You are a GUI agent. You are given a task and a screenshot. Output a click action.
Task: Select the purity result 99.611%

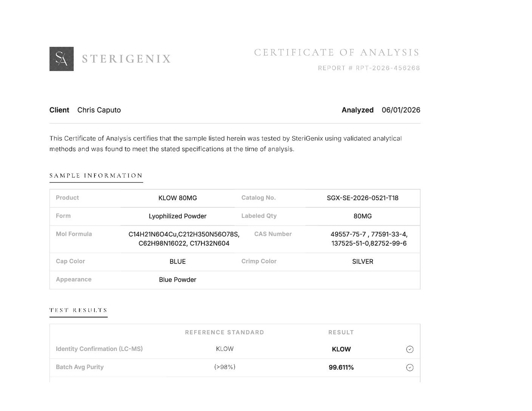[341, 368]
